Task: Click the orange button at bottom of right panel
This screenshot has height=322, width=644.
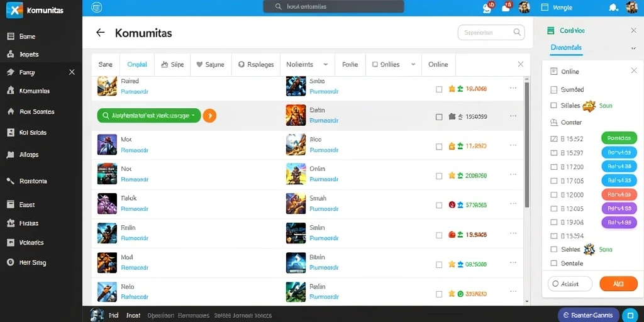Action: pos(619,284)
